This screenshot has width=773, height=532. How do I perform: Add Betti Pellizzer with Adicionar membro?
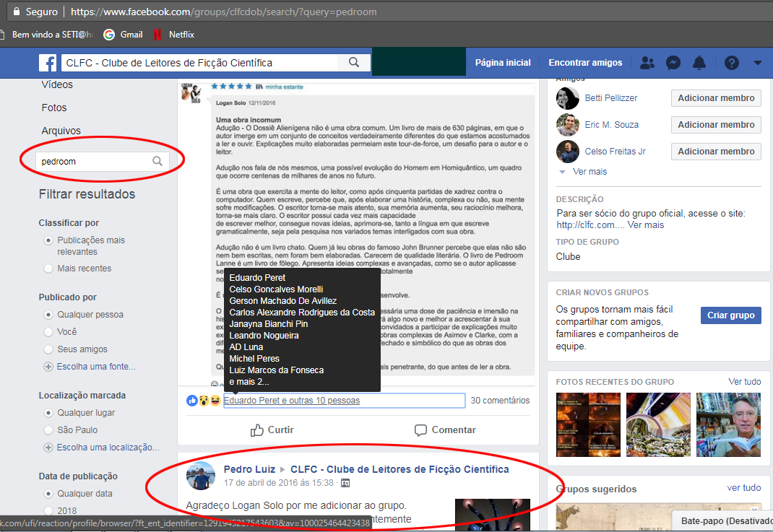pos(716,98)
